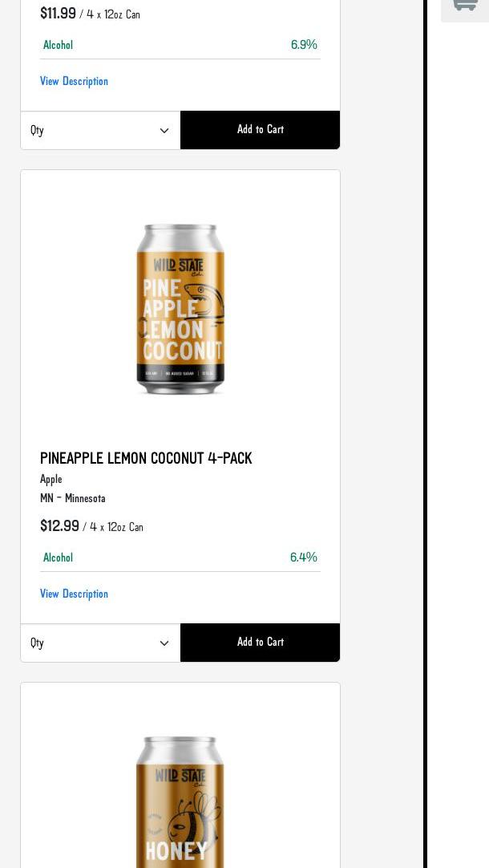
Task: Click the $11.99 price
Action: 58,14
